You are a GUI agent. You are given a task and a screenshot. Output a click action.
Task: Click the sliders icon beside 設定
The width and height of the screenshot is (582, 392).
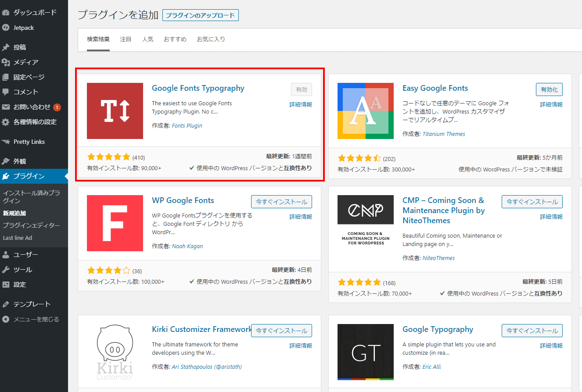6,285
